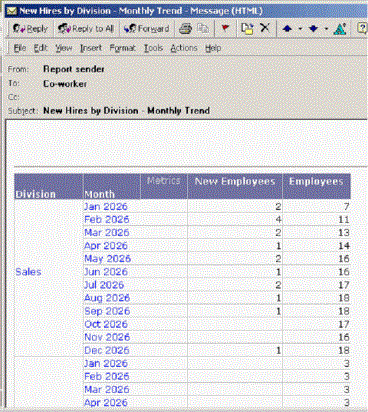Open the May 2026 month link
Image resolution: width=368 pixels, height=412 pixels.
(x=107, y=259)
